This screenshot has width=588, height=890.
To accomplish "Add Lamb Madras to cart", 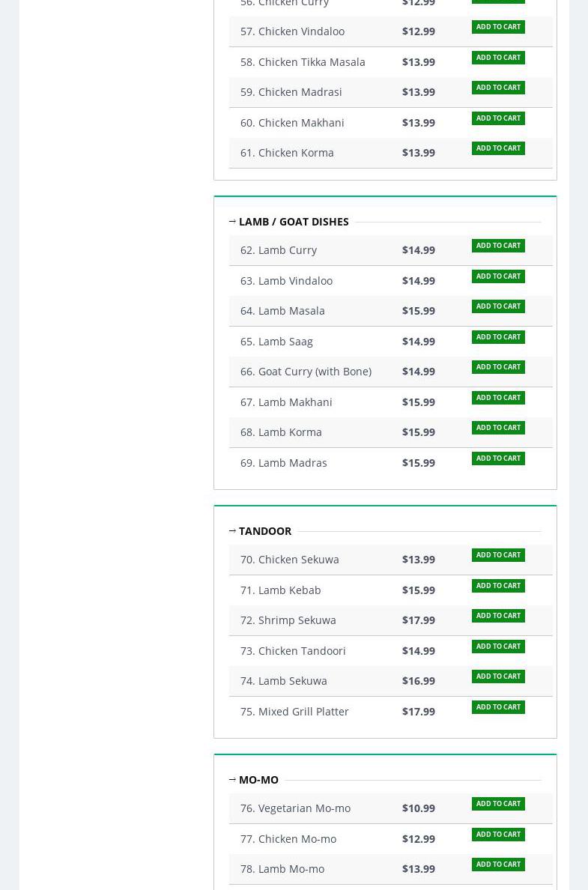I will pyautogui.click(x=498, y=458).
